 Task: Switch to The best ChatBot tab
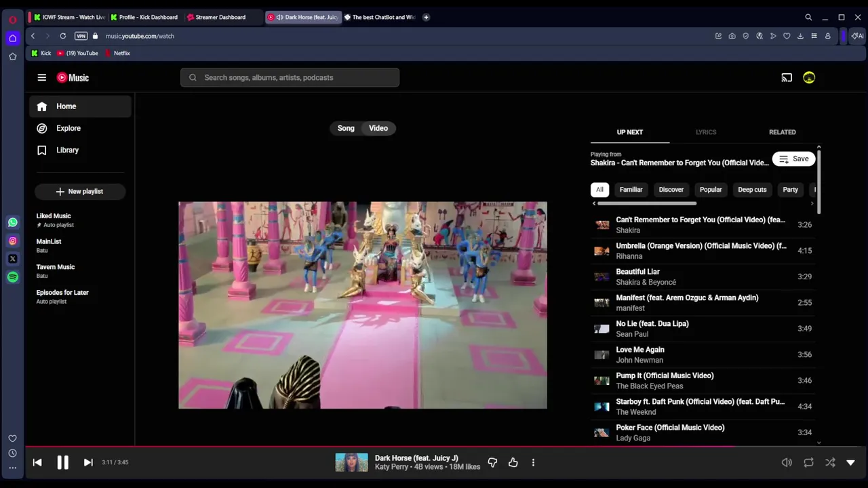pos(380,17)
